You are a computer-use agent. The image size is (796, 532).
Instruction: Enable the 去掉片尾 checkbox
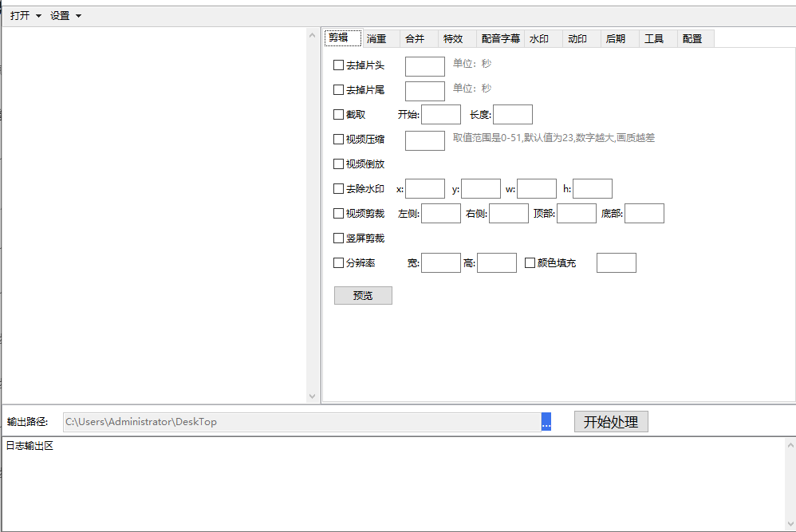[339, 90]
